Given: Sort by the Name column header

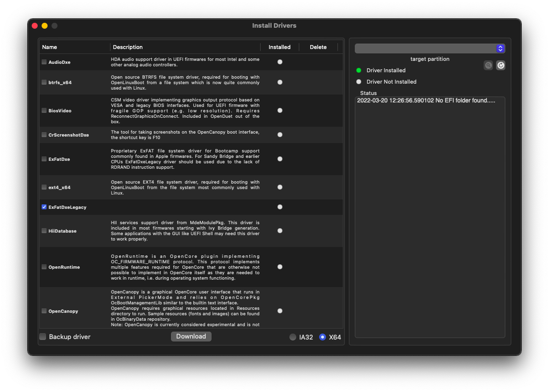Looking at the screenshot, I should pyautogui.click(x=50, y=47).
